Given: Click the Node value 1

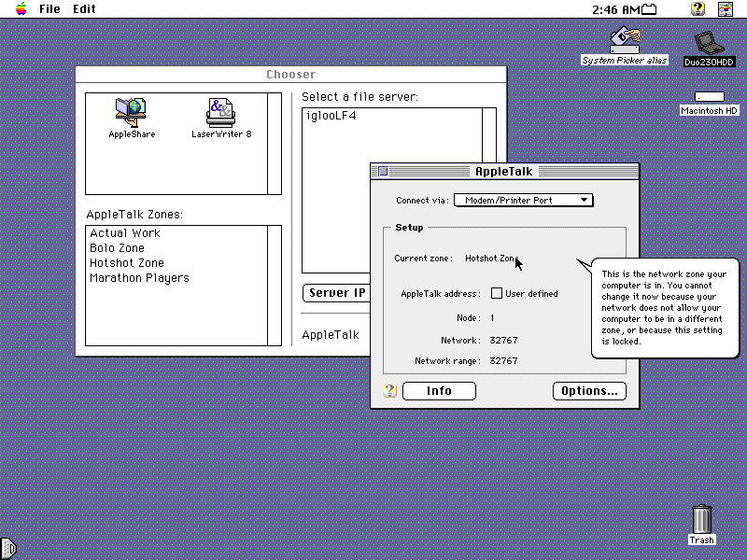Looking at the screenshot, I should point(492,317).
